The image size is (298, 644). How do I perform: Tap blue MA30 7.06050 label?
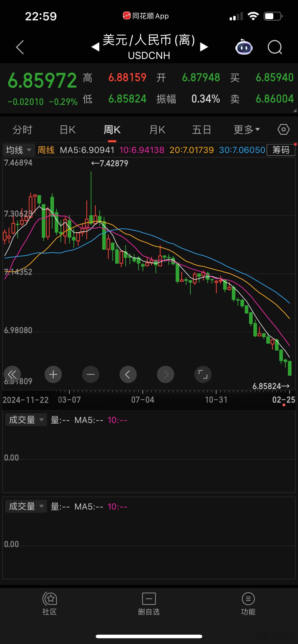point(242,150)
